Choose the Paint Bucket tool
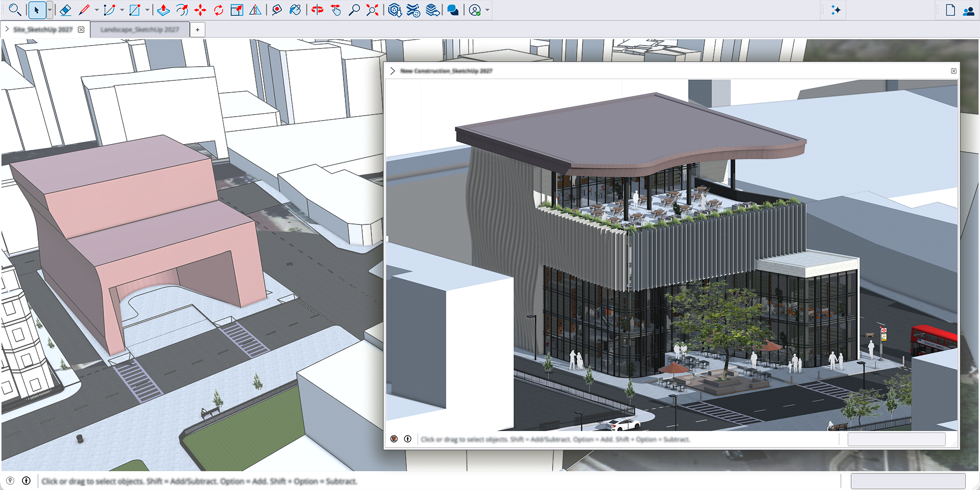Image resolution: width=980 pixels, height=490 pixels. coord(295,10)
